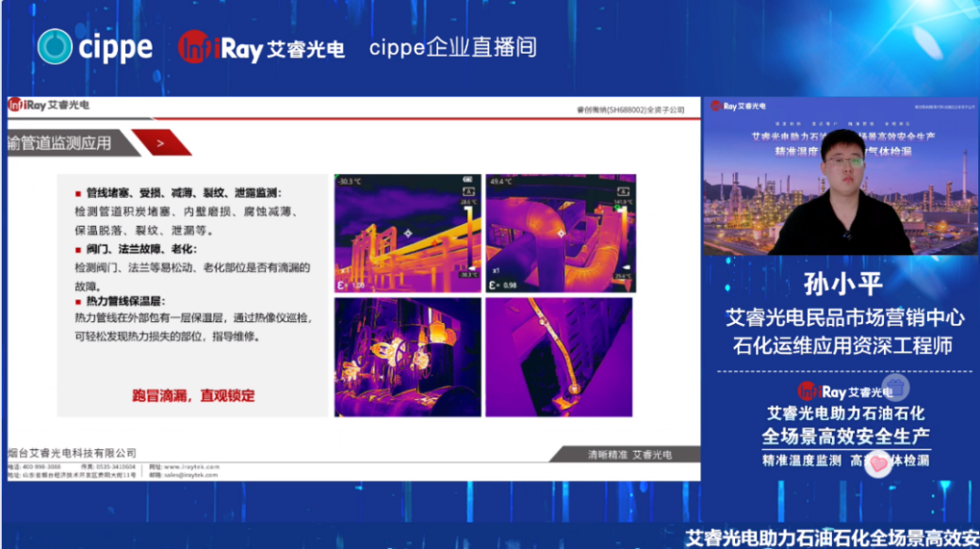The height and width of the screenshot is (549, 980).
Task: Click the '清晰精准 艾睿光电' footer banner
Action: [x=629, y=455]
